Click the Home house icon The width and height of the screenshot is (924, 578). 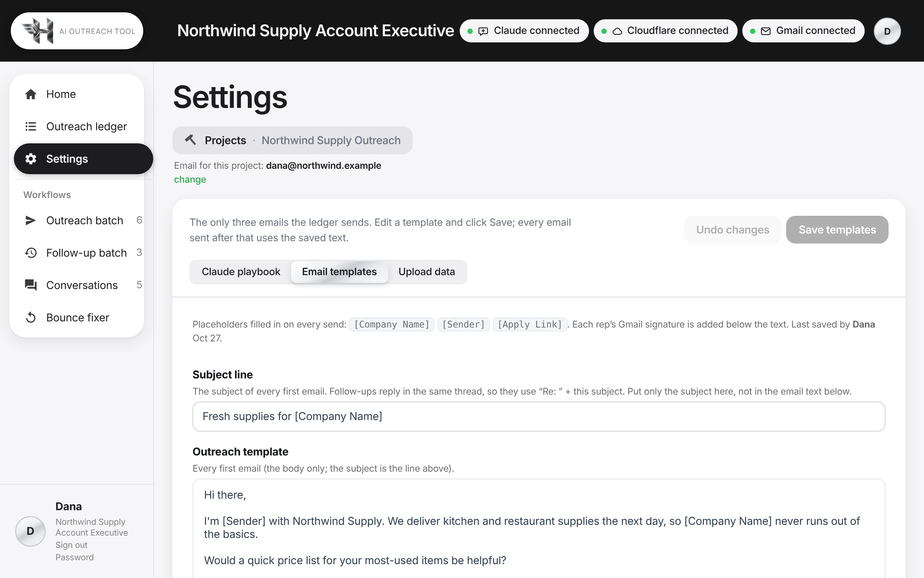(31, 94)
